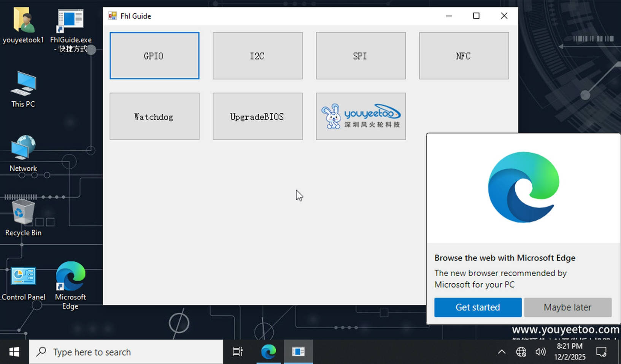Expand the hidden system tray icons
Screen dimensions: 621x364
point(502,352)
